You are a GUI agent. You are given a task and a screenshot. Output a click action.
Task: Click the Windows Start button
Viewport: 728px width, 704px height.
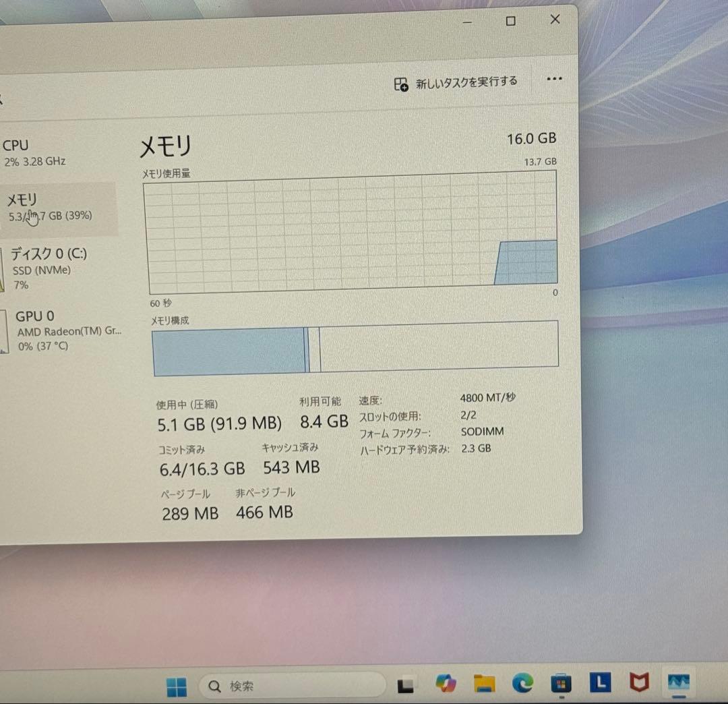(x=177, y=685)
